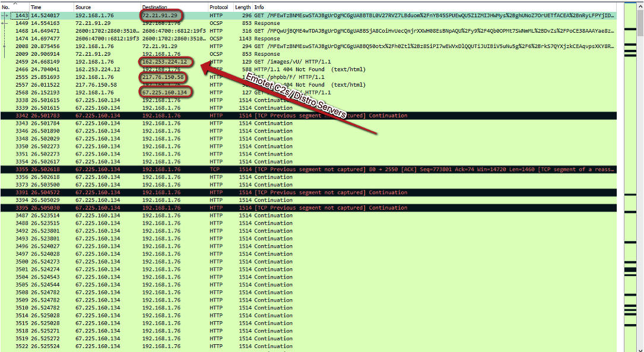The width and height of the screenshot is (644, 352).
Task: Click the related-packet arrow marker beside packet 1443
Action: pyautogui.click(x=5, y=15)
